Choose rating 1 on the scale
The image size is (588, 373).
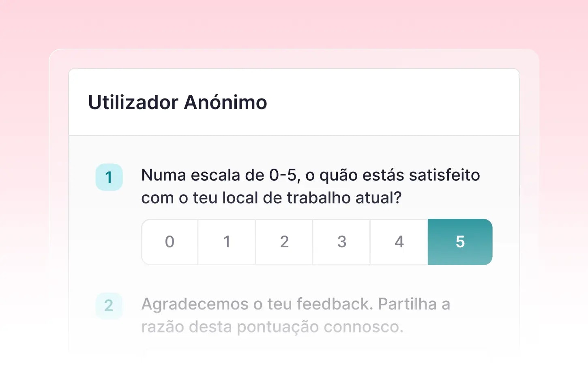[x=227, y=242]
